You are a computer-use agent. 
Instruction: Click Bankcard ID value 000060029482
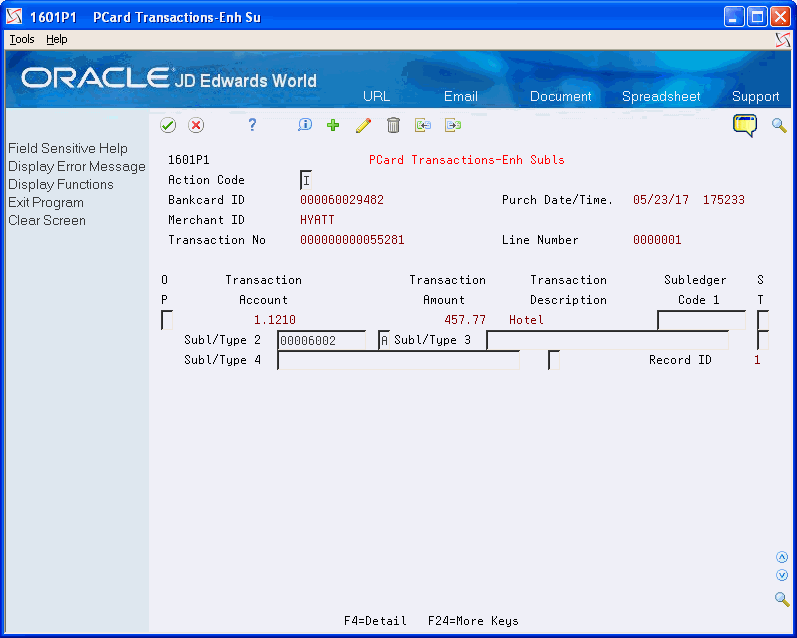[x=342, y=200]
